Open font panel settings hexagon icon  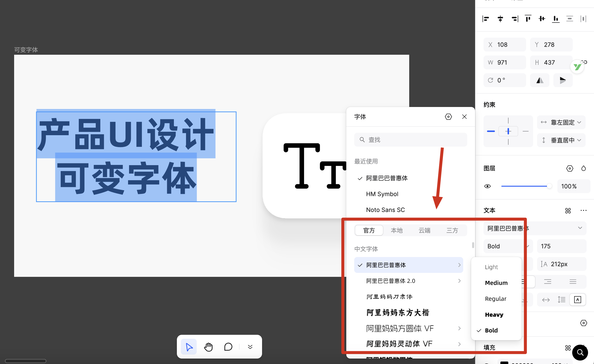pos(448,117)
